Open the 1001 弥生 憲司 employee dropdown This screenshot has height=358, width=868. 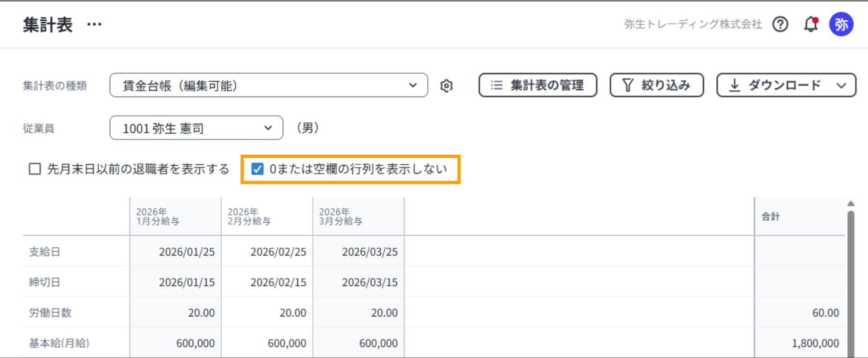[x=196, y=128]
